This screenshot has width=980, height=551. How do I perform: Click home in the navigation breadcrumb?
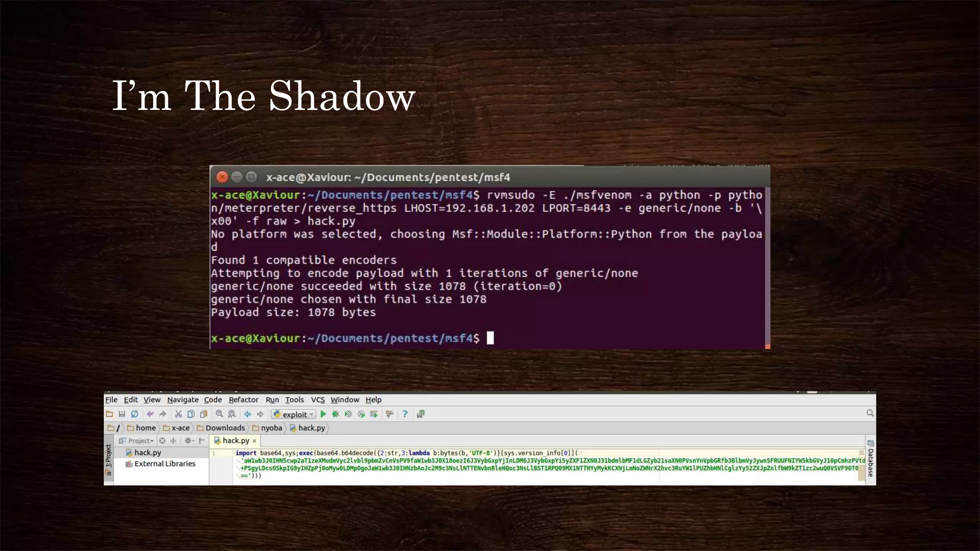click(142, 428)
